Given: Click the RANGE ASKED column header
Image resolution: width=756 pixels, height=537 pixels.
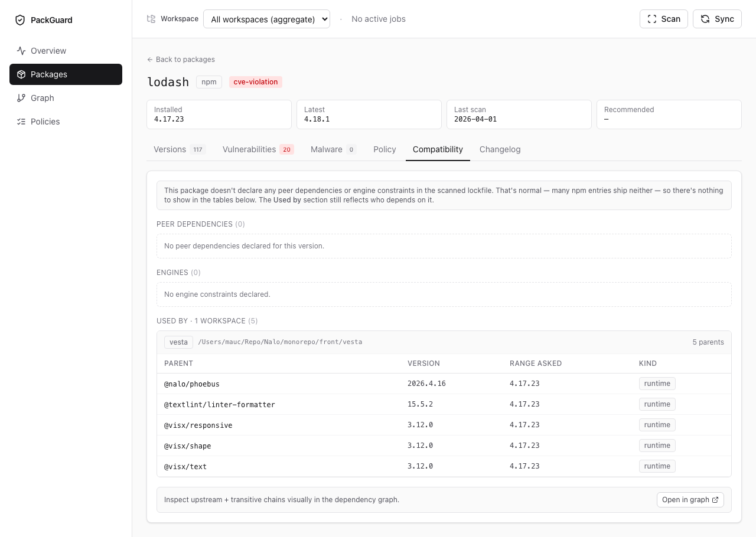Looking at the screenshot, I should click(536, 364).
